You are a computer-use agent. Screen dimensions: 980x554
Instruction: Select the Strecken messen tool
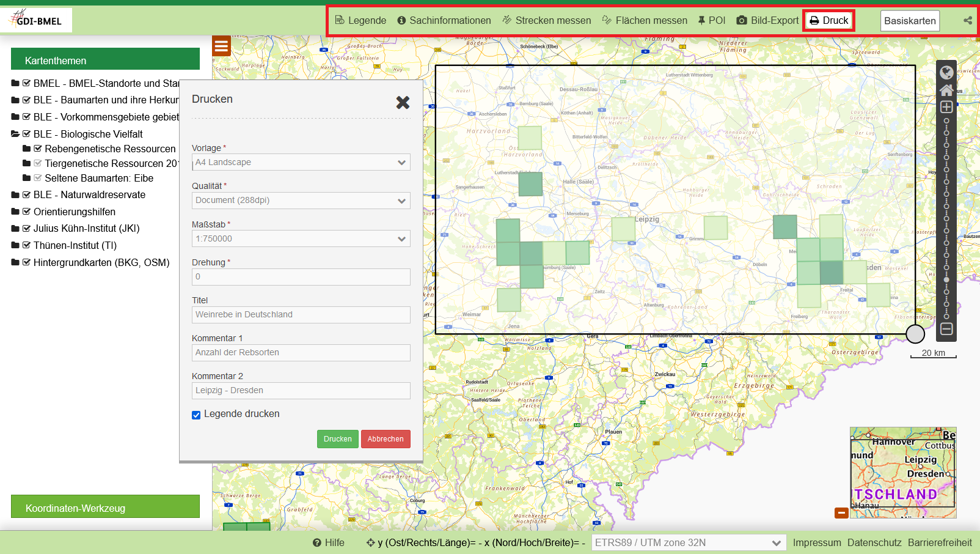coord(546,20)
